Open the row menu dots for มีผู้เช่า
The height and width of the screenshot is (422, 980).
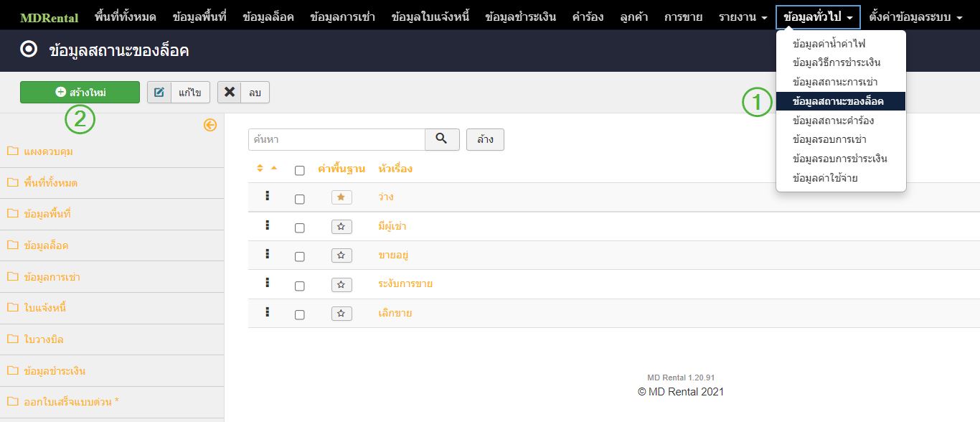pyautogui.click(x=267, y=225)
